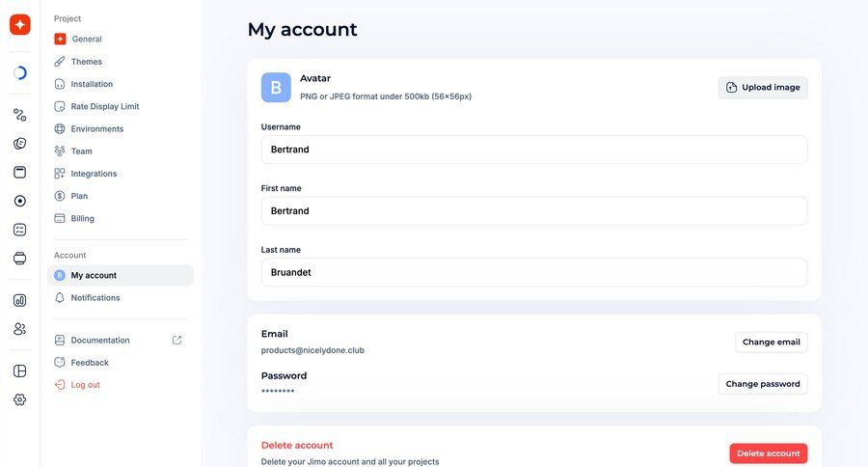Click the Change password button
868x467 pixels.
coord(763,384)
